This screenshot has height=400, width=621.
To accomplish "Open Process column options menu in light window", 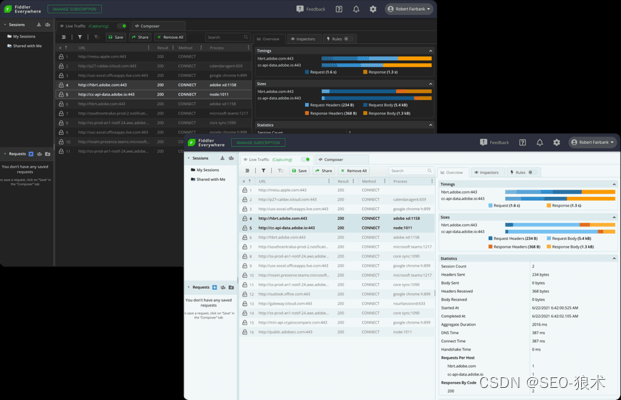I will point(432,181).
